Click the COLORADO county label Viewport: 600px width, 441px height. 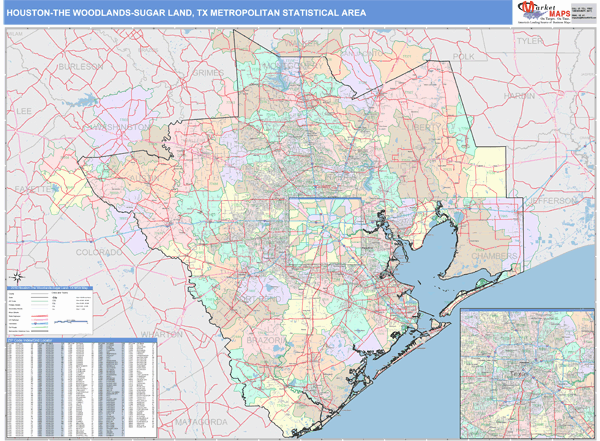coord(99,252)
